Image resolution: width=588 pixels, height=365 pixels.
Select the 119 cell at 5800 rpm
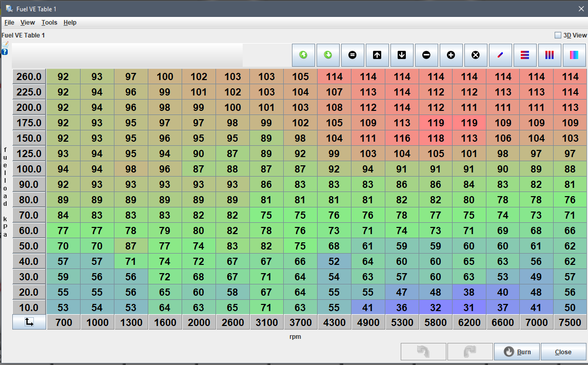[436, 123]
